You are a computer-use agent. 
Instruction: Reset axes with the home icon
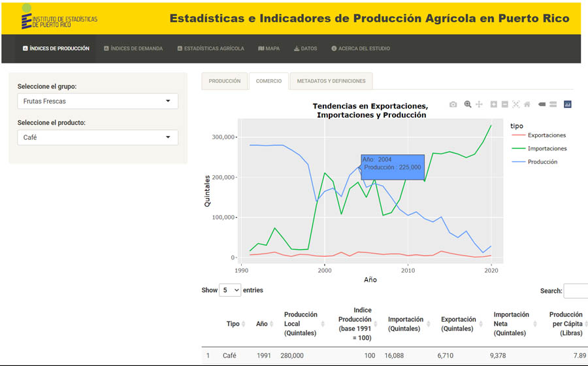click(527, 105)
